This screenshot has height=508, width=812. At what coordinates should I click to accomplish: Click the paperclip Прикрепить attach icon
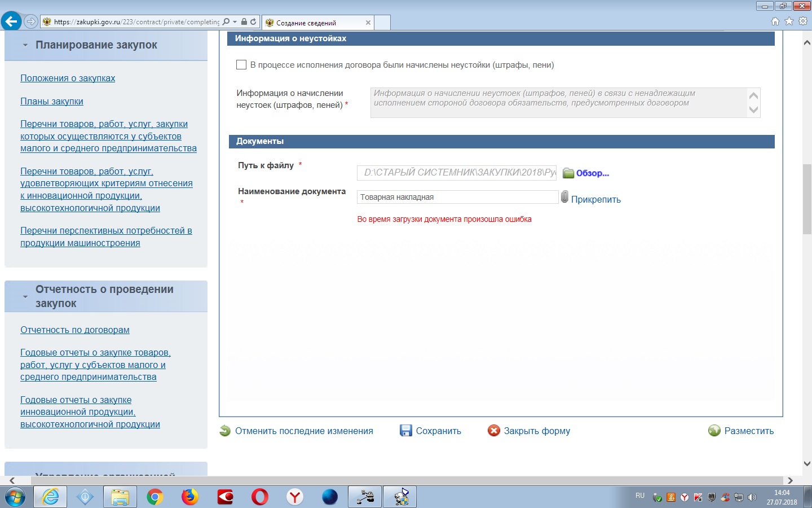point(564,197)
